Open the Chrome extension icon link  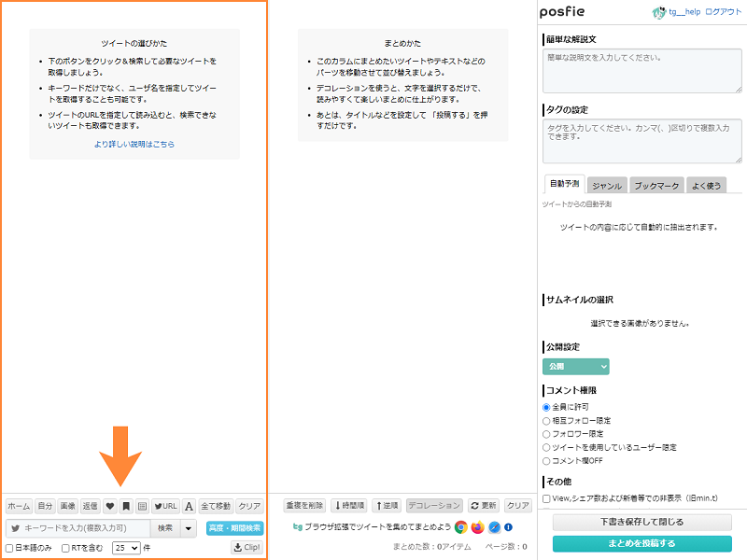461,527
